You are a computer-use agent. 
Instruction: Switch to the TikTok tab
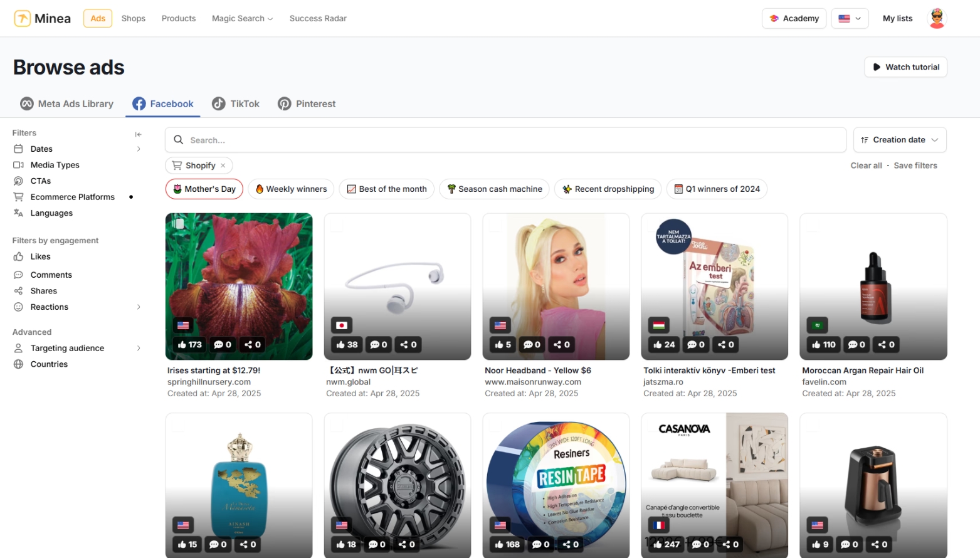click(x=236, y=104)
